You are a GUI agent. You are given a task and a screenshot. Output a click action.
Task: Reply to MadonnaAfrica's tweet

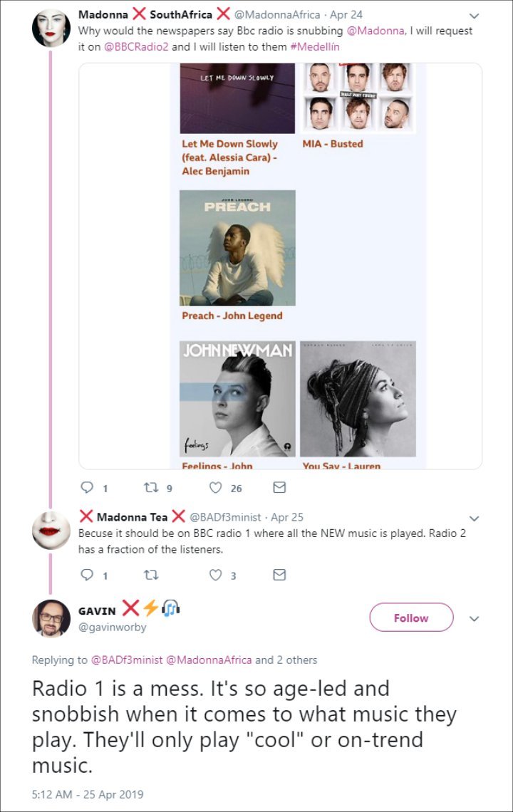87,487
